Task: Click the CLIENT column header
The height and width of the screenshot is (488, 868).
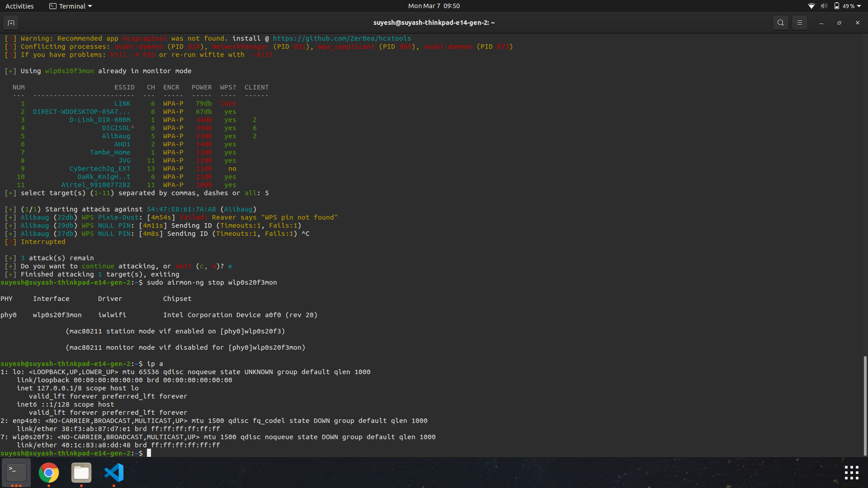Action: tap(256, 87)
